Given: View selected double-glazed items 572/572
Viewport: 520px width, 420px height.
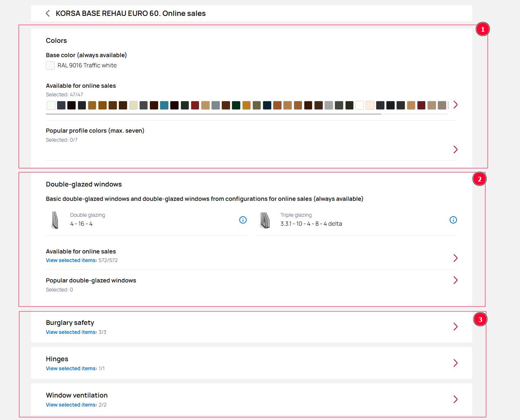Looking at the screenshot, I should pos(71,260).
